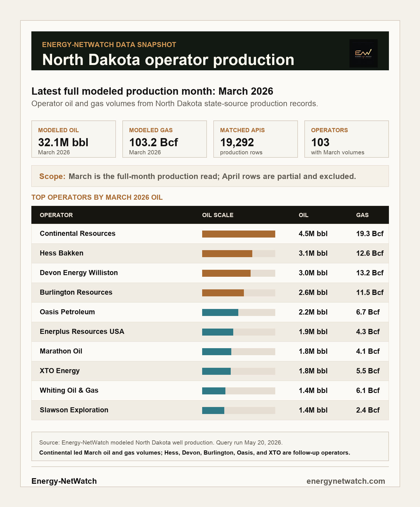Viewport: 420px width, 507px height.
Task: Click the 4.1 Bcf gas value
Action: pyautogui.click(x=368, y=351)
